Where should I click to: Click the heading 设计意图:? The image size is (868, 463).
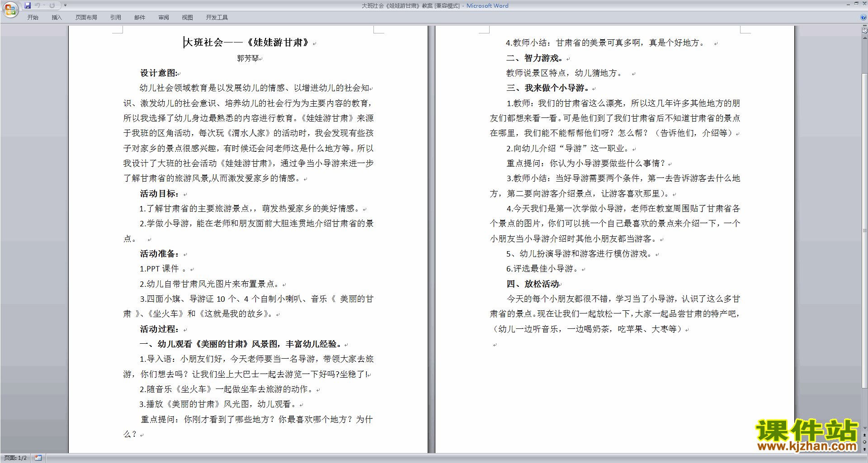(x=159, y=73)
